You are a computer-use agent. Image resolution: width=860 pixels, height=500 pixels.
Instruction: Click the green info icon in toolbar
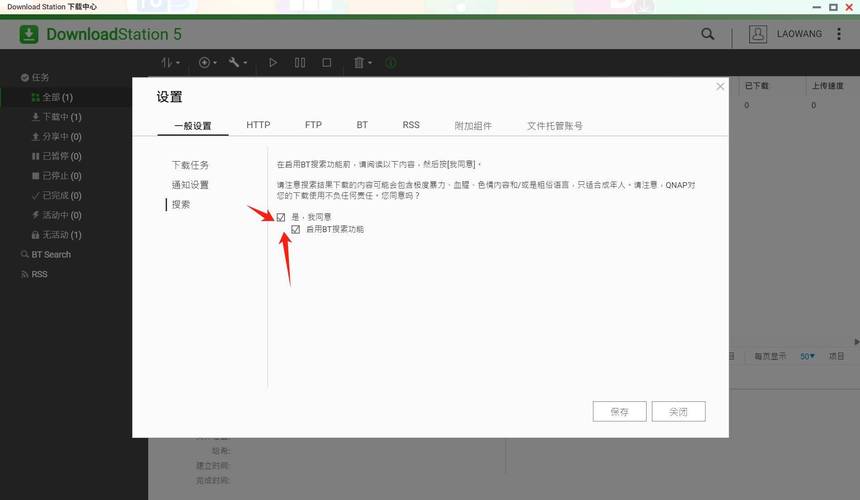(x=391, y=62)
